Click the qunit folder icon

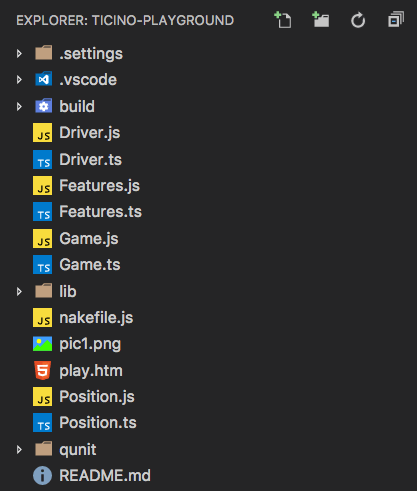click(43, 449)
